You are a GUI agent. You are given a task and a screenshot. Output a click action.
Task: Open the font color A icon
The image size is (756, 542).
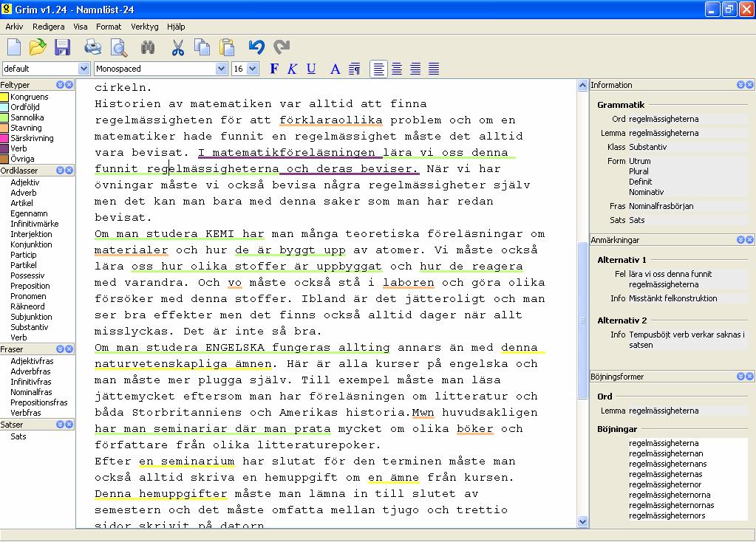335,69
